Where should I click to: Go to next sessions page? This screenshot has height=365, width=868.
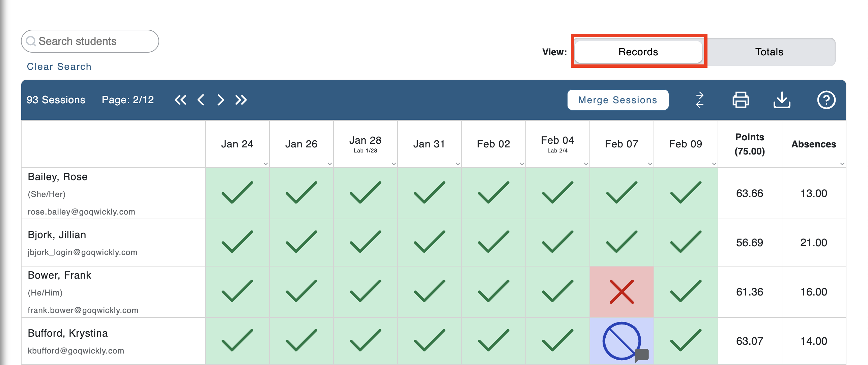[221, 100]
